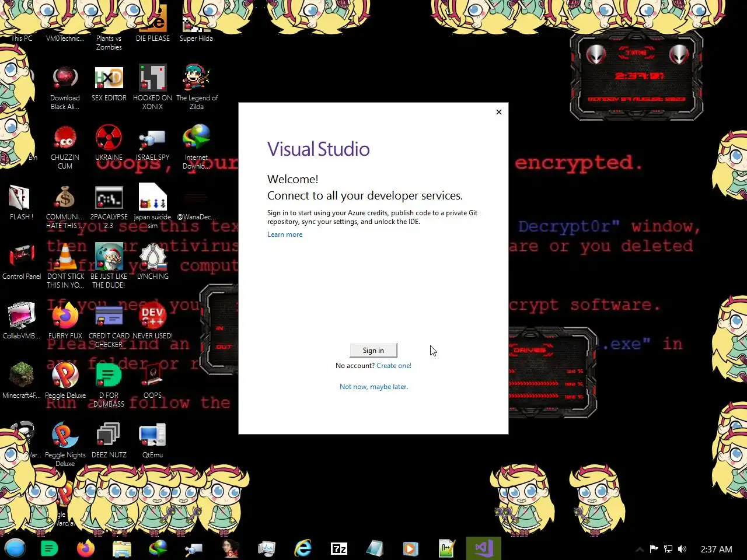Open Internet Download Manager taskbar icon
This screenshot has width=747, height=560.
[x=158, y=548]
